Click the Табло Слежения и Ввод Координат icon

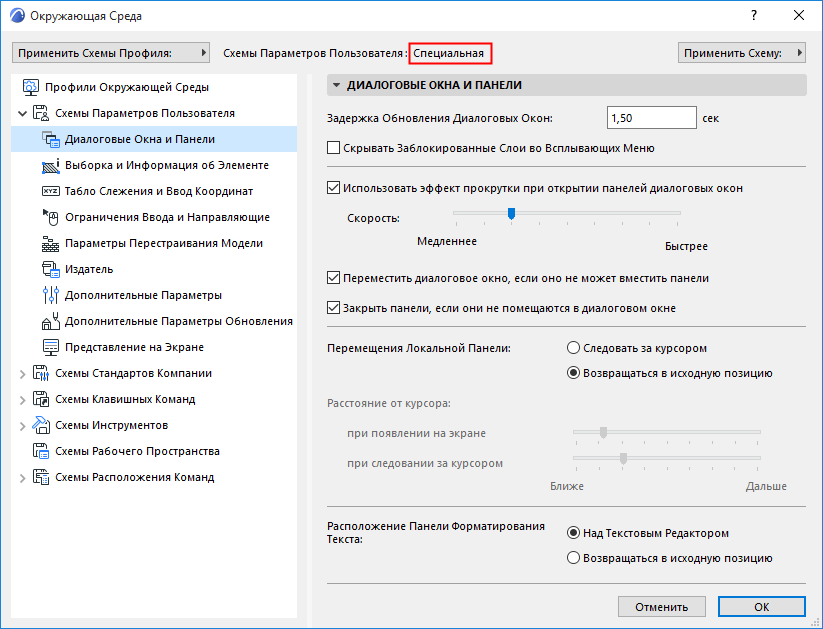coord(51,191)
